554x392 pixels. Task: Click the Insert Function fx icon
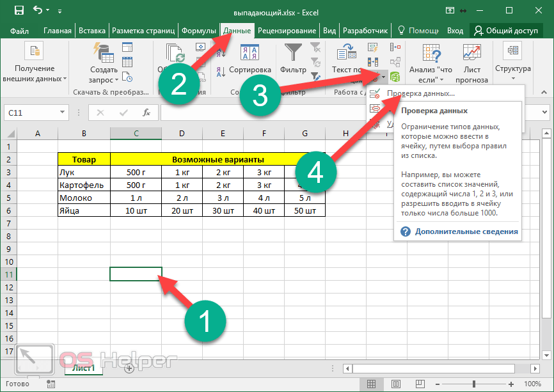146,113
